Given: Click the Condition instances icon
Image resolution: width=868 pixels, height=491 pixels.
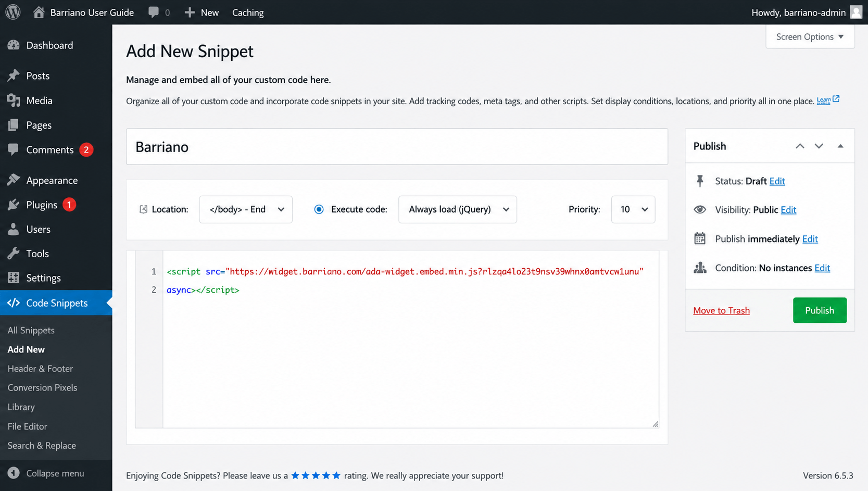Looking at the screenshot, I should coord(700,268).
